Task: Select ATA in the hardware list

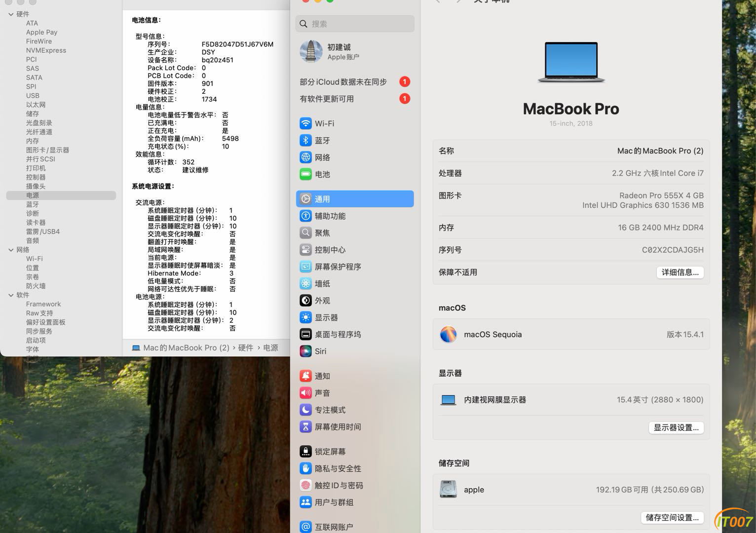Action: [x=32, y=23]
